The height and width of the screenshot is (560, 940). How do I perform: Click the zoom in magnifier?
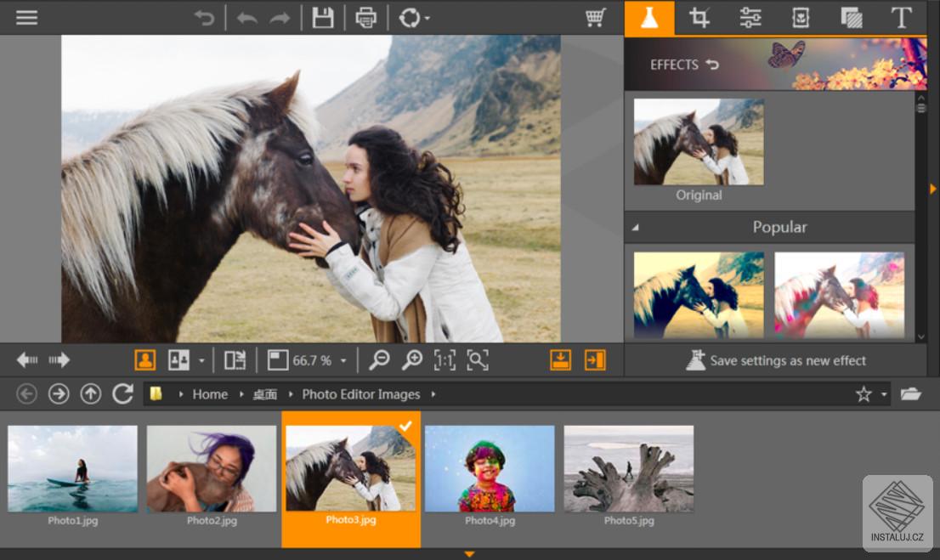pyautogui.click(x=412, y=360)
